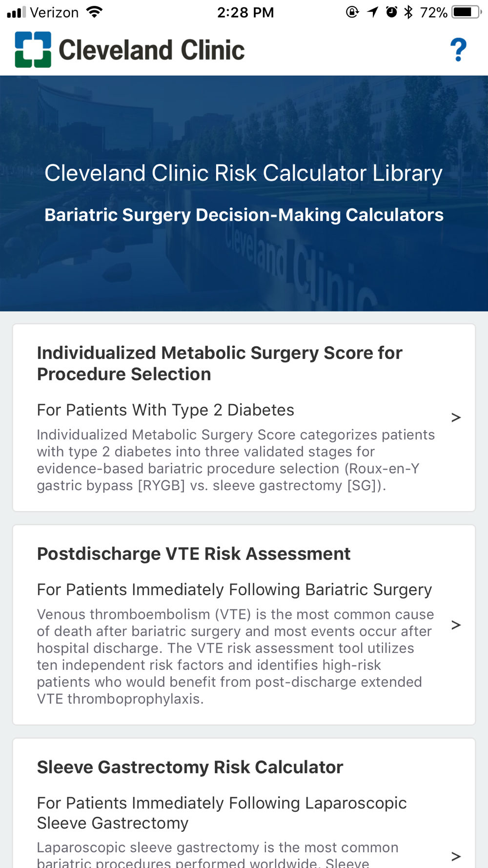Viewport: 488px width, 868px height.
Task: Tap the Wi-Fi icon in status bar
Action: pyautogui.click(x=94, y=12)
